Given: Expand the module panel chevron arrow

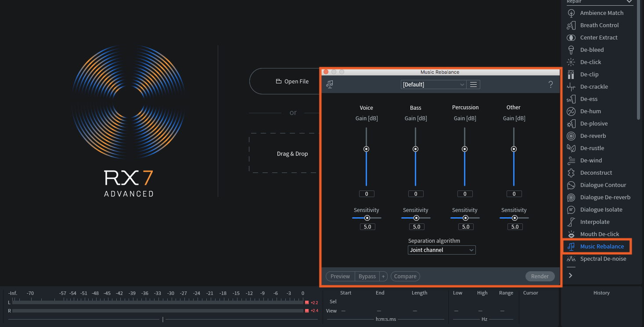Looking at the screenshot, I should click(570, 276).
